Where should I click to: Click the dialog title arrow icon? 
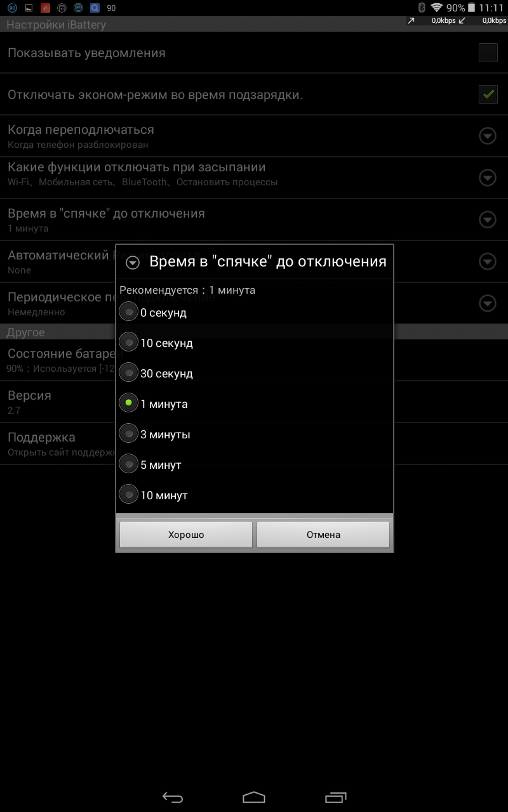[133, 263]
